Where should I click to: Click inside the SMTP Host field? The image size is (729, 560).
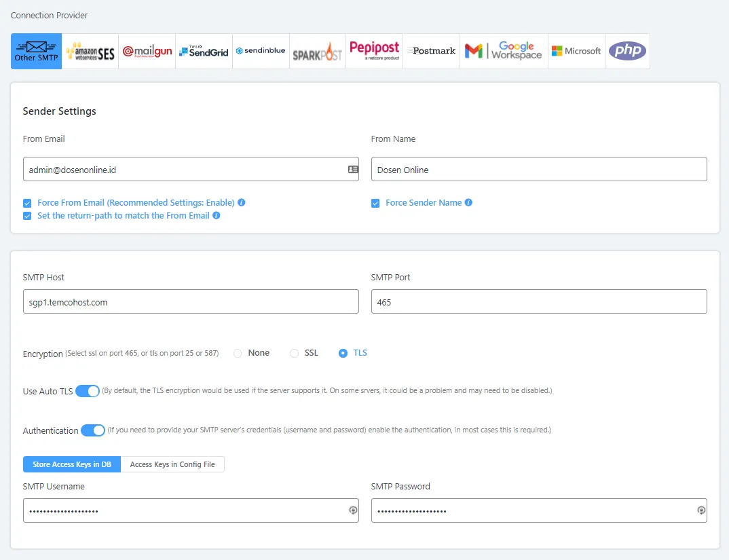(x=191, y=301)
